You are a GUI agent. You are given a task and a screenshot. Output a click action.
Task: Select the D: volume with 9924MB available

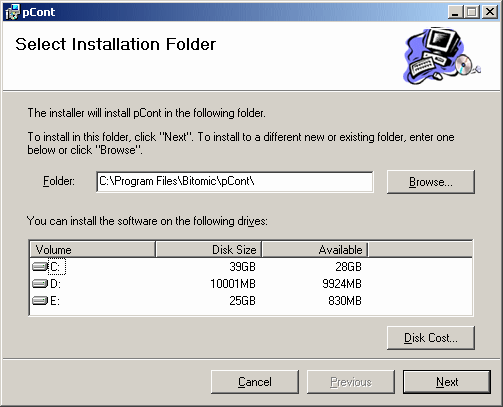click(251, 284)
